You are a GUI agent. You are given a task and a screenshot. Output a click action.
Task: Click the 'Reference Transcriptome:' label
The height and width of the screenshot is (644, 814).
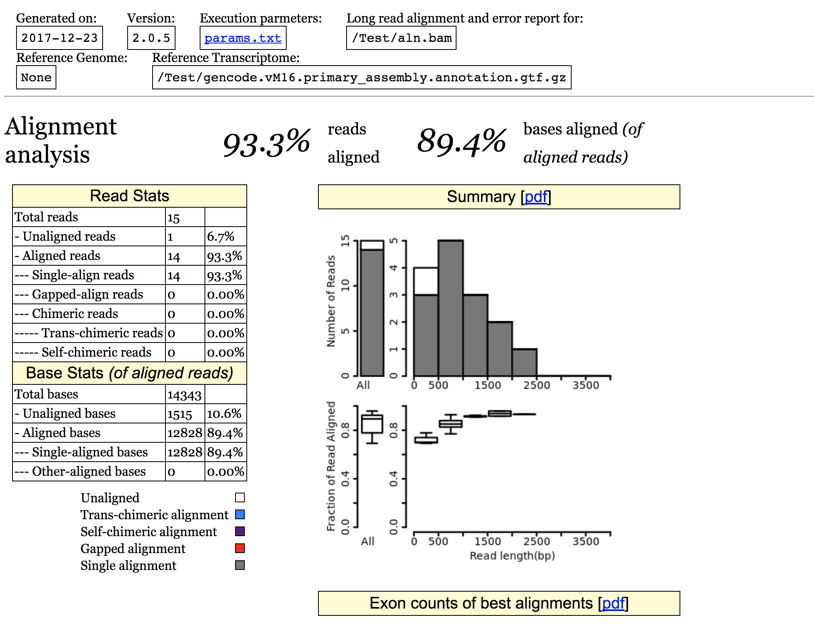click(x=226, y=58)
